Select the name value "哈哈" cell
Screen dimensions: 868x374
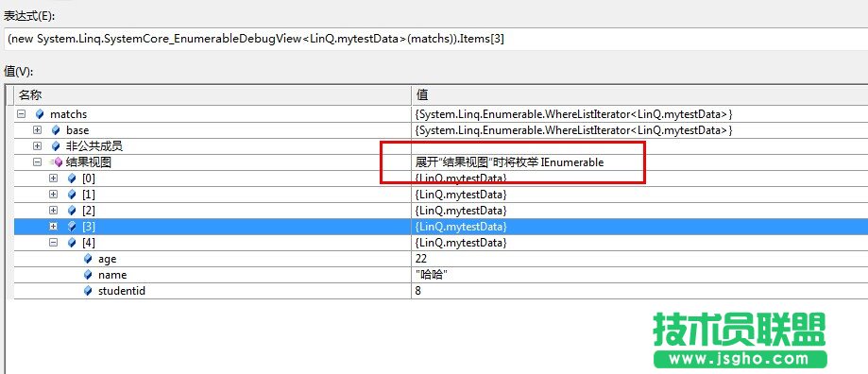pyautogui.click(x=639, y=275)
